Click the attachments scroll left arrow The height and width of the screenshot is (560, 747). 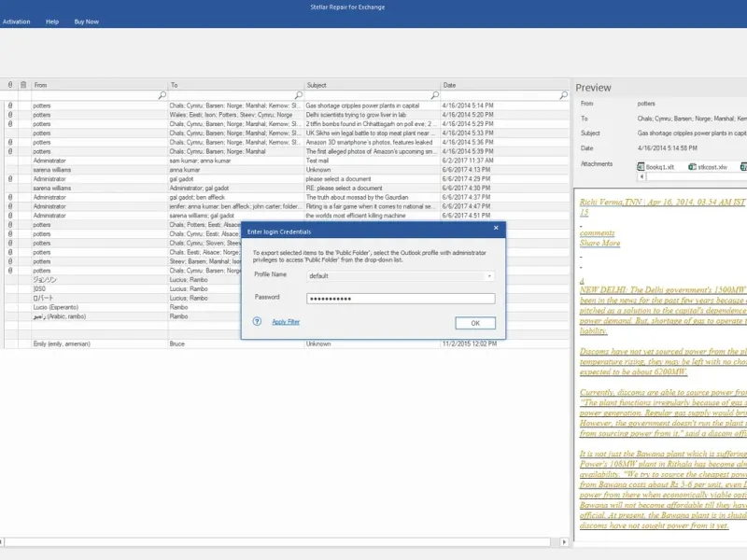pyautogui.click(x=641, y=176)
